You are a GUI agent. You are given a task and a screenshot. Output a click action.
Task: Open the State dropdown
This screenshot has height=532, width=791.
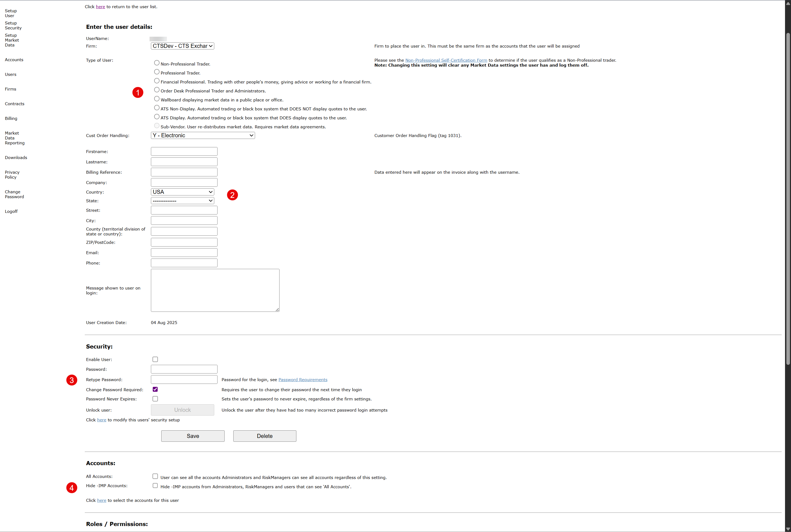[x=182, y=201]
